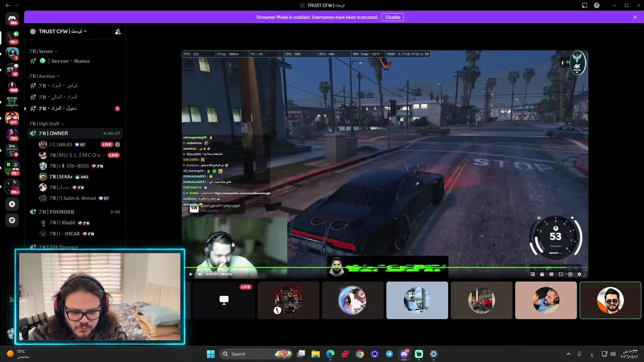Open Discover servers compass icon
Image resolution: width=644 pixels, height=362 pixels.
(13, 220)
